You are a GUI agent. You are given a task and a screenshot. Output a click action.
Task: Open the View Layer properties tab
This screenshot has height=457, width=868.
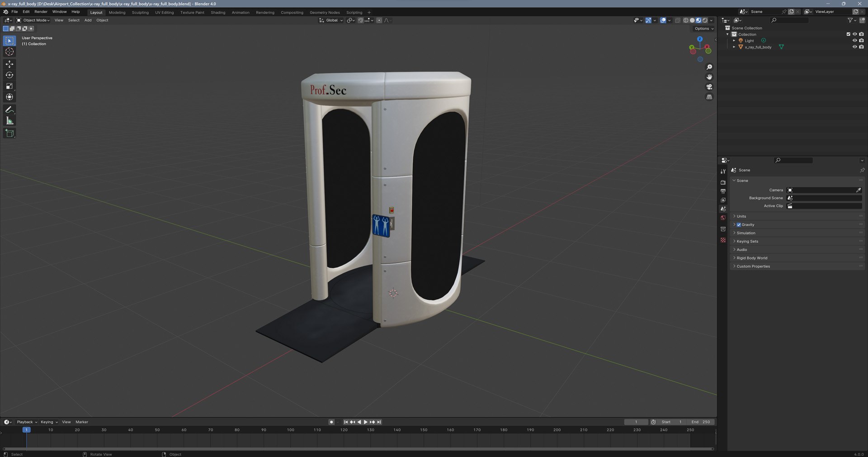click(x=723, y=200)
